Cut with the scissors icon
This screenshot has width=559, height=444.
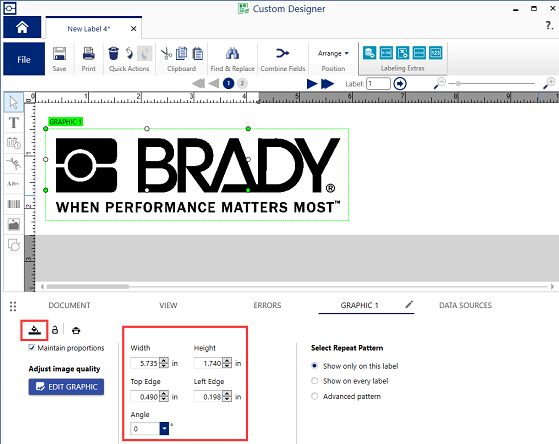(166, 54)
